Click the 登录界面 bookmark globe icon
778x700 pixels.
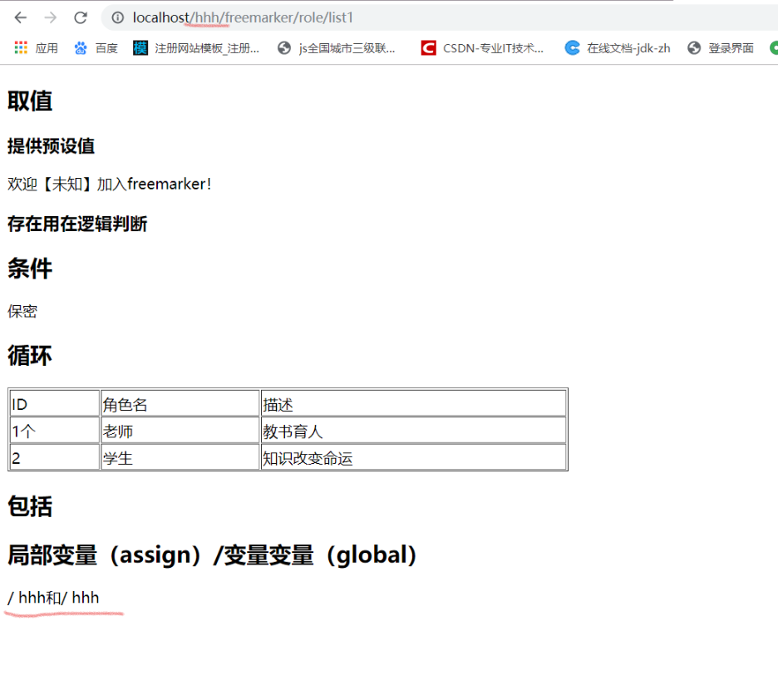pyautogui.click(x=693, y=47)
